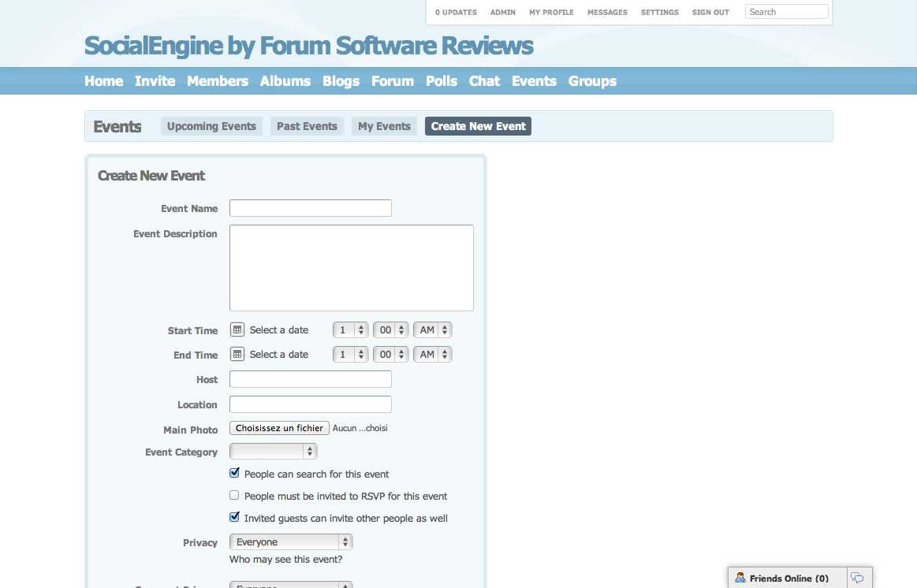Open Polls in the main navigation
917x588 pixels.
coord(442,81)
